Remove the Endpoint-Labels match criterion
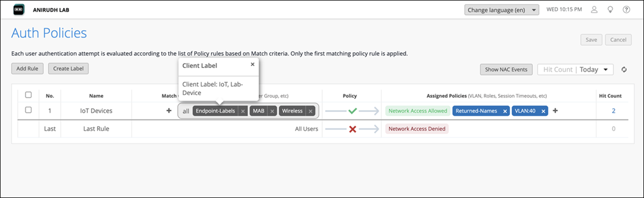 243,111
